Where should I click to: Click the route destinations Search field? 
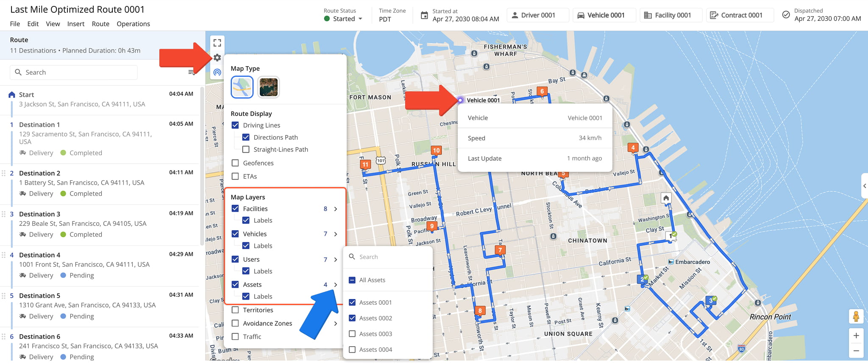point(74,72)
